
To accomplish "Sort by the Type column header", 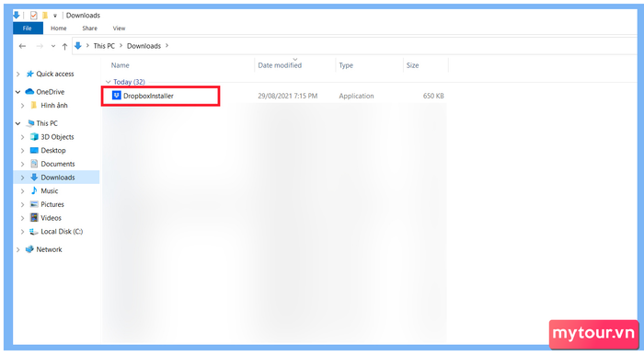I will [x=346, y=65].
